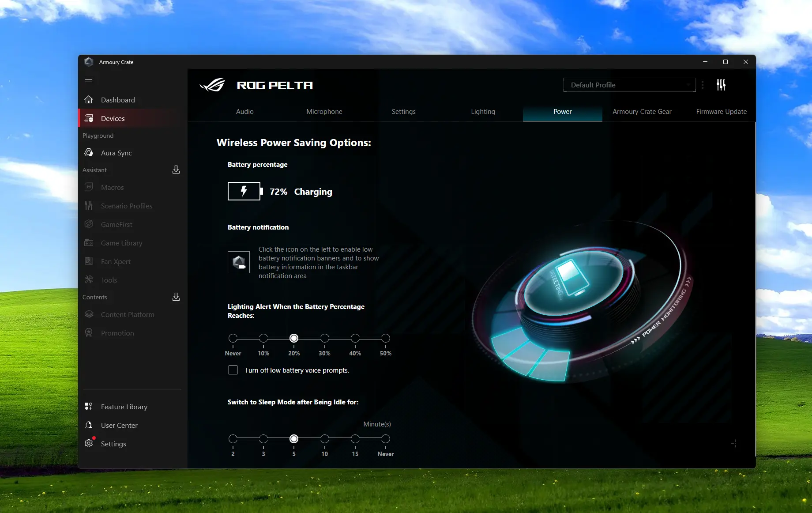Open the Microphone tab
This screenshot has width=812, height=513.
[x=324, y=112]
